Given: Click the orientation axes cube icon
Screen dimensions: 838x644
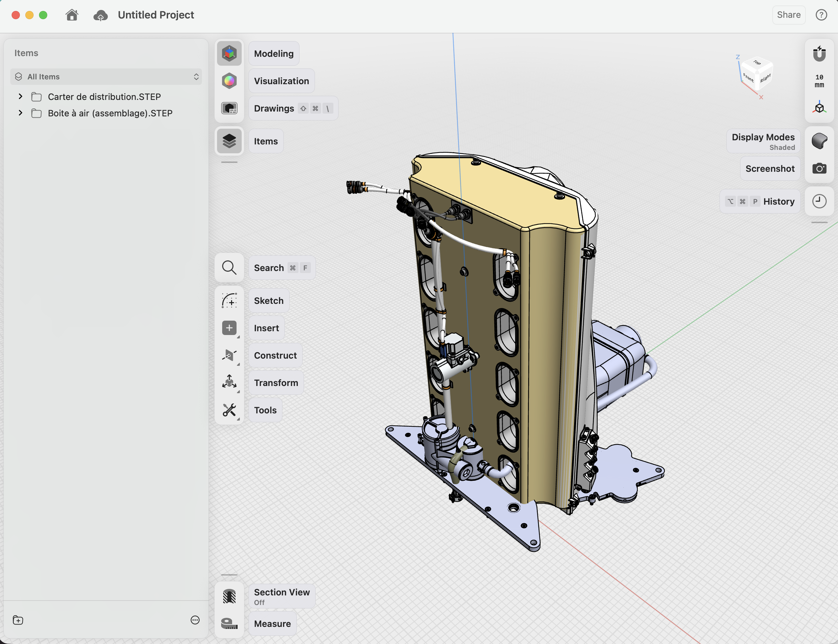Looking at the screenshot, I should point(819,108).
